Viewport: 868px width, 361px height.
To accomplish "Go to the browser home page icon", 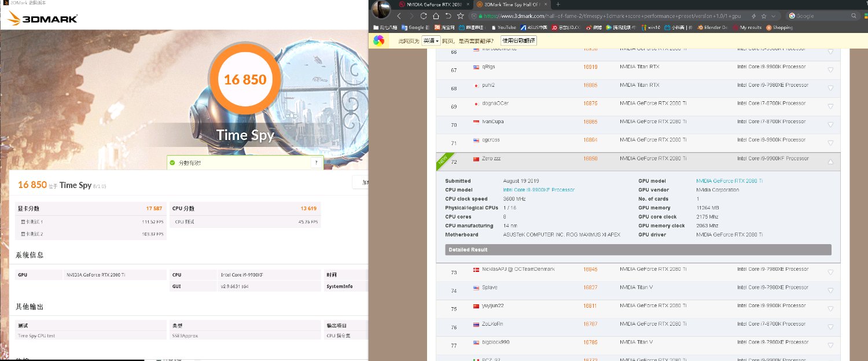I will click(x=436, y=16).
